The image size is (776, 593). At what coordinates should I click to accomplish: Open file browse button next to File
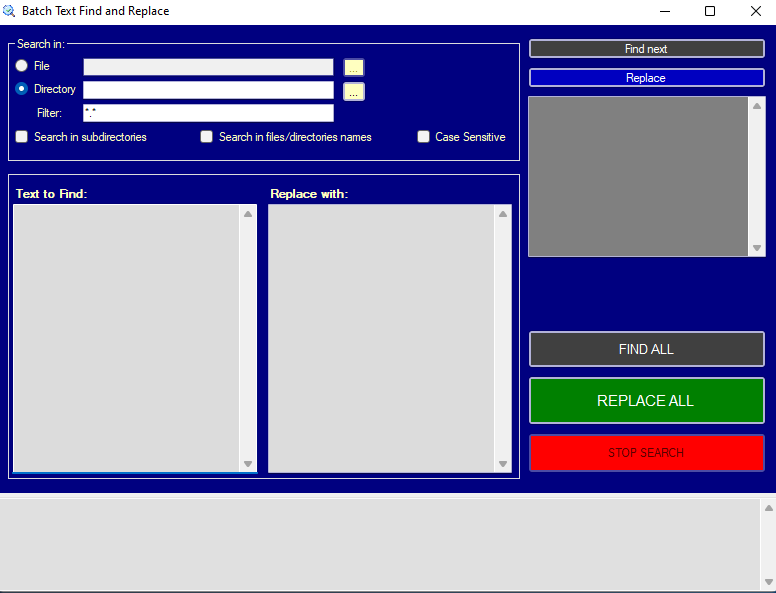coord(354,68)
